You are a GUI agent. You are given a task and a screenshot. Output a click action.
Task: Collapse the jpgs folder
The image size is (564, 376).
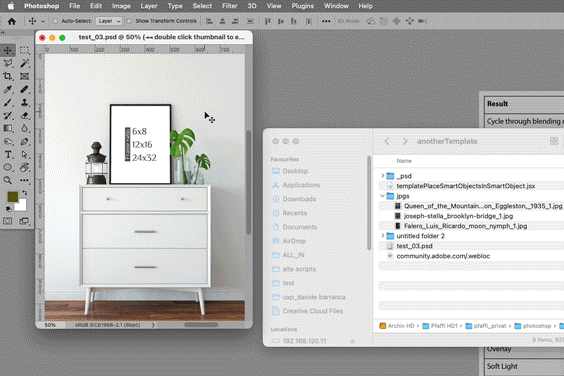383,196
